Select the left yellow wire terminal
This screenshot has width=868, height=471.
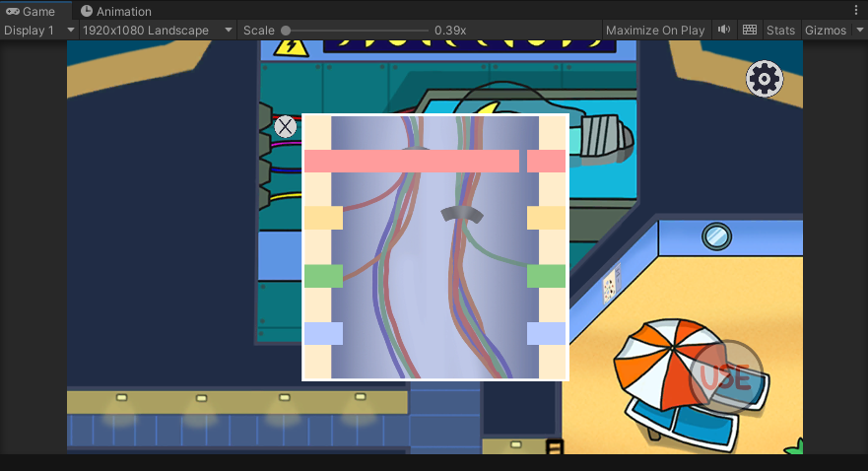pos(323,218)
